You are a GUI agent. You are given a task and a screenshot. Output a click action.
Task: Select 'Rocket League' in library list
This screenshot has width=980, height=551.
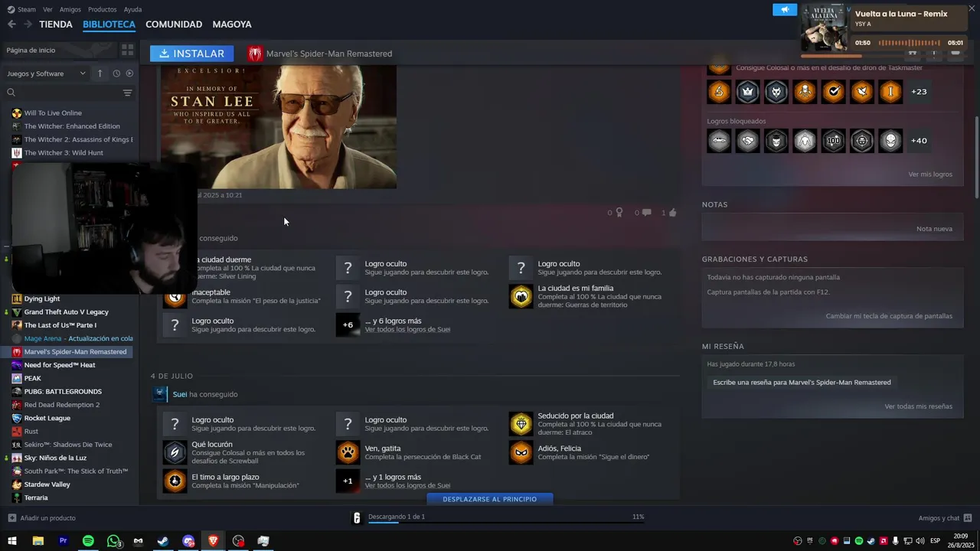click(x=47, y=418)
